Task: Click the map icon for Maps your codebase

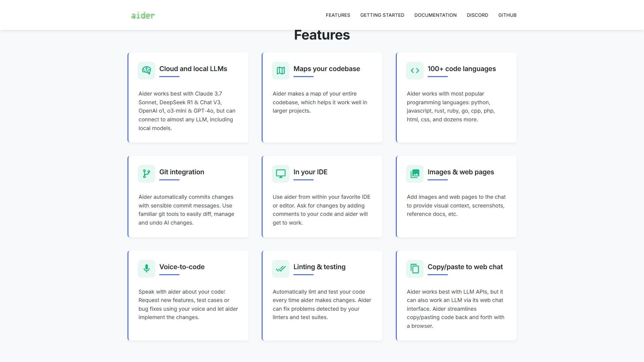Action: point(281,70)
